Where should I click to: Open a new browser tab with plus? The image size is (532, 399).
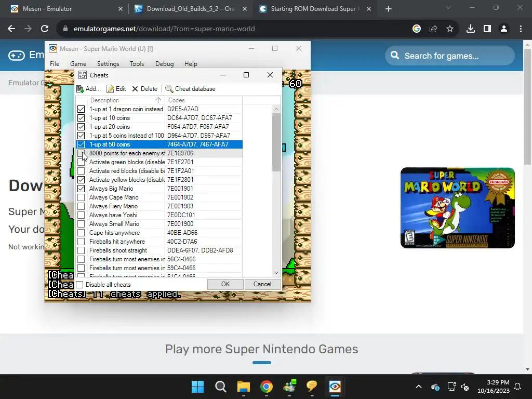pos(389,9)
